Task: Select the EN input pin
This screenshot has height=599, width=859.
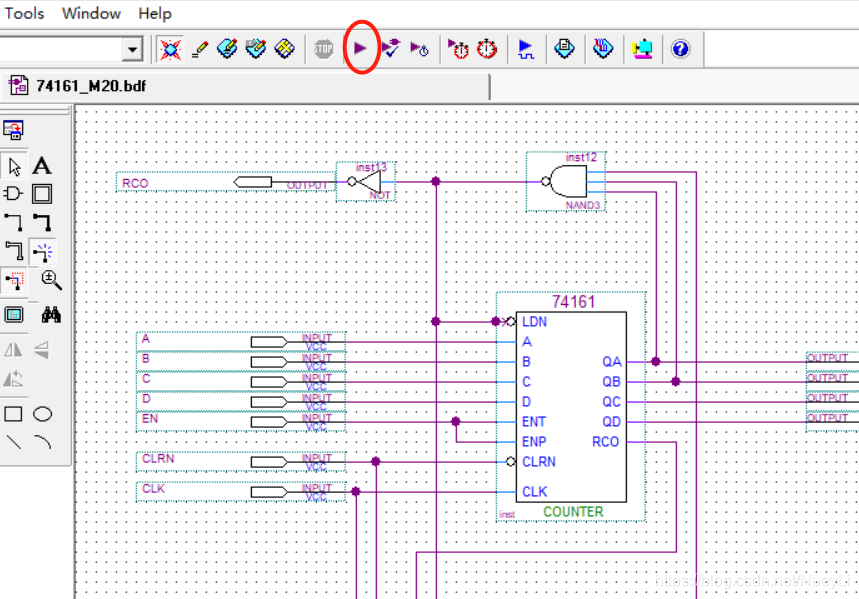Action: click(x=241, y=421)
